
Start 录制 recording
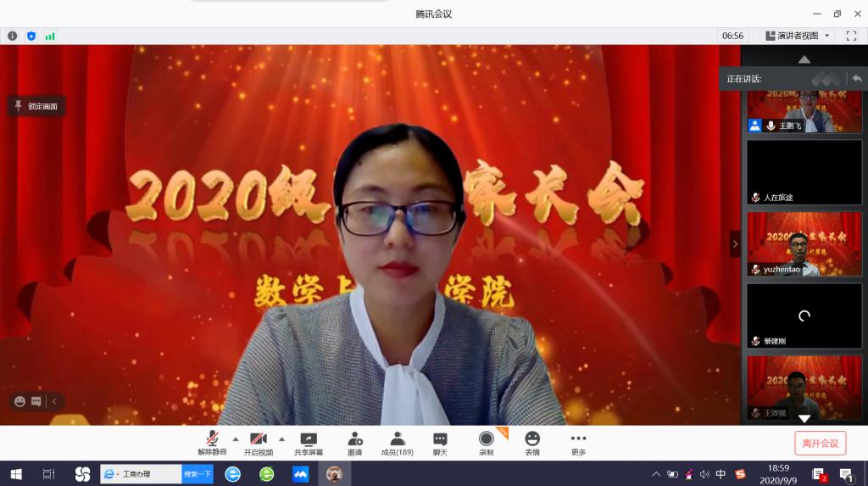click(486, 443)
